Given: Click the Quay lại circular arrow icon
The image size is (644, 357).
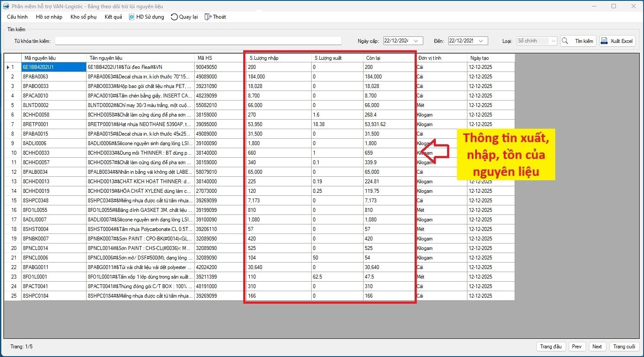Looking at the screenshot, I should click(x=174, y=17).
